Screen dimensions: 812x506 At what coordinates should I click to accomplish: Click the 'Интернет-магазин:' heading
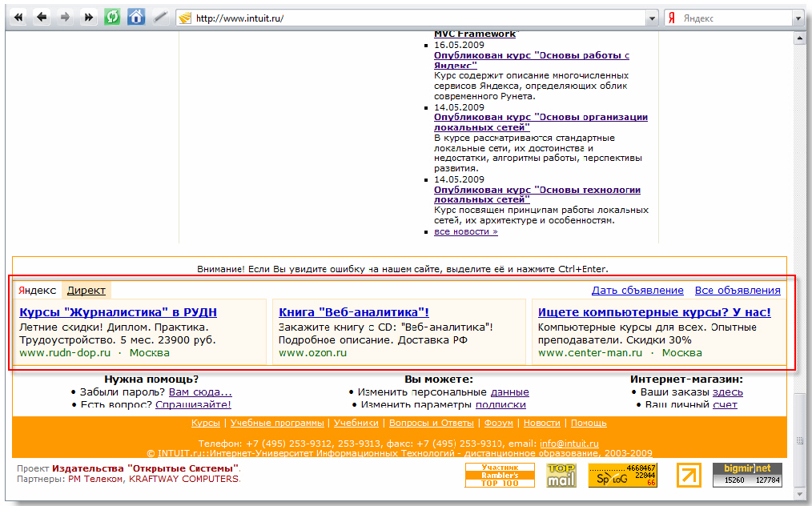point(687,379)
